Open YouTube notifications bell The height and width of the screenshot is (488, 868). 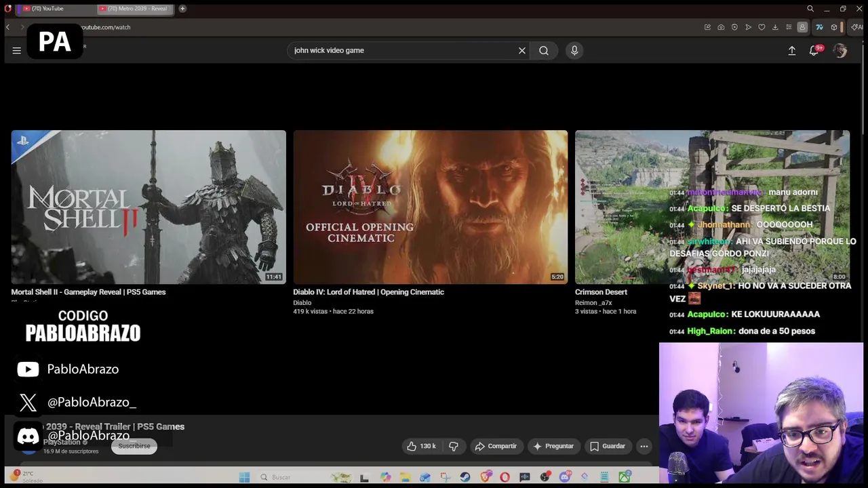(814, 50)
